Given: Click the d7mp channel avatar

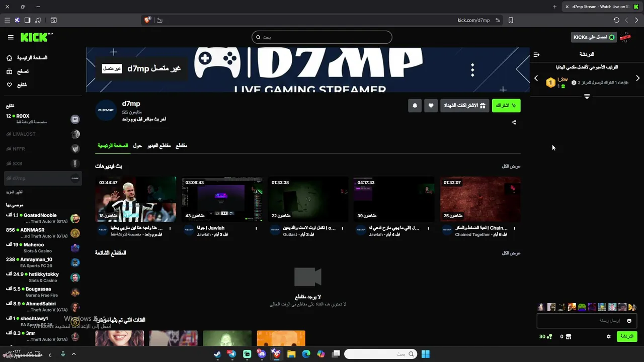Looking at the screenshot, I should point(106,110).
